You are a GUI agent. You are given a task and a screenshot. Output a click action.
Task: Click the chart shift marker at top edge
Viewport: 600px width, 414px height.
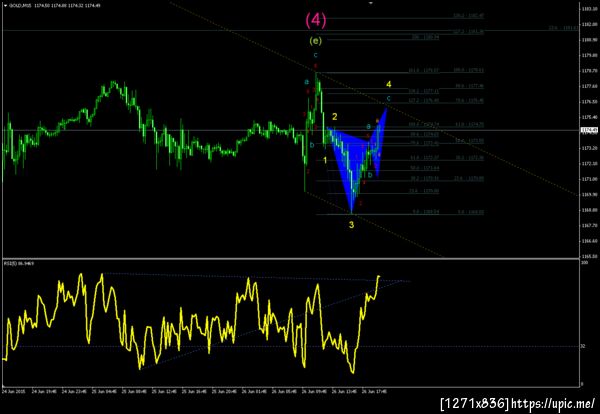(370, 3)
